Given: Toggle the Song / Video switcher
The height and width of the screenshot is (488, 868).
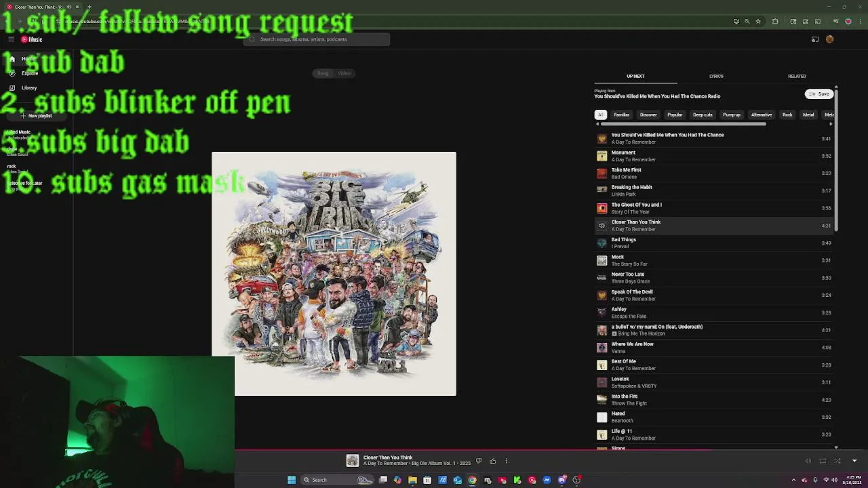Looking at the screenshot, I should tap(334, 73).
